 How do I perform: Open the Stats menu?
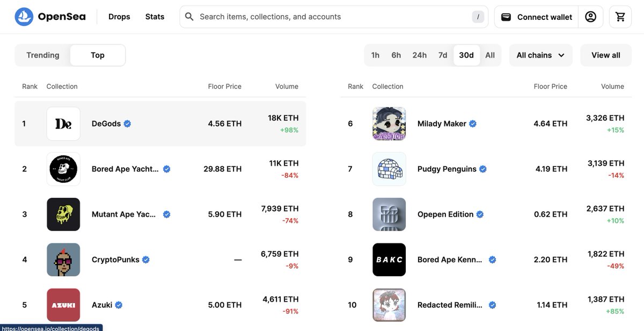point(155,17)
